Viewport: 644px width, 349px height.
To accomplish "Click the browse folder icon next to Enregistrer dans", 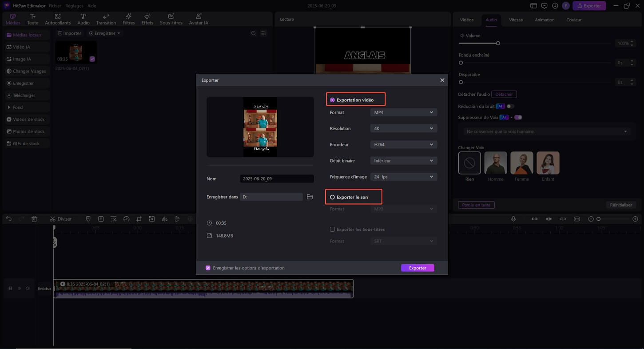I will [310, 197].
